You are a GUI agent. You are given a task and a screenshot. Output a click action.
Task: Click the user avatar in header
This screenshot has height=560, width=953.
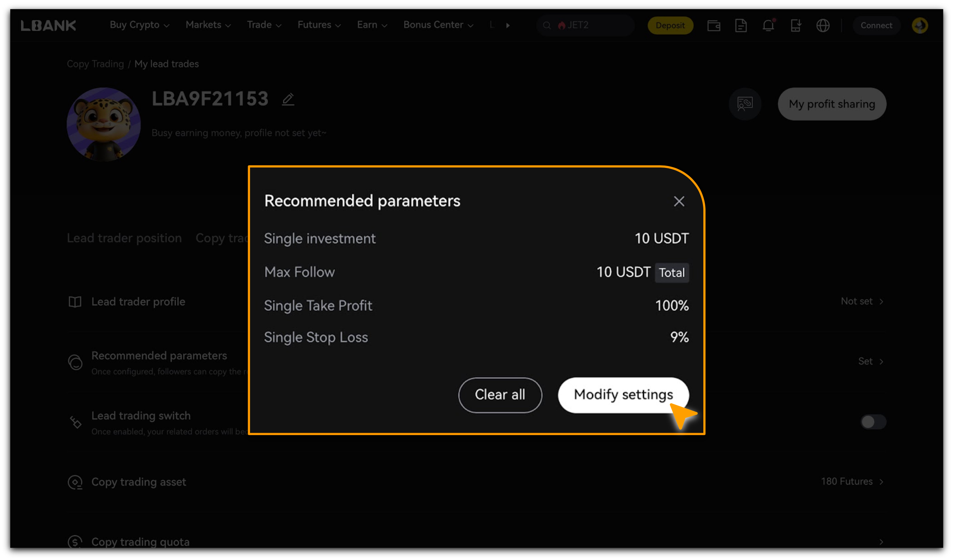point(920,25)
